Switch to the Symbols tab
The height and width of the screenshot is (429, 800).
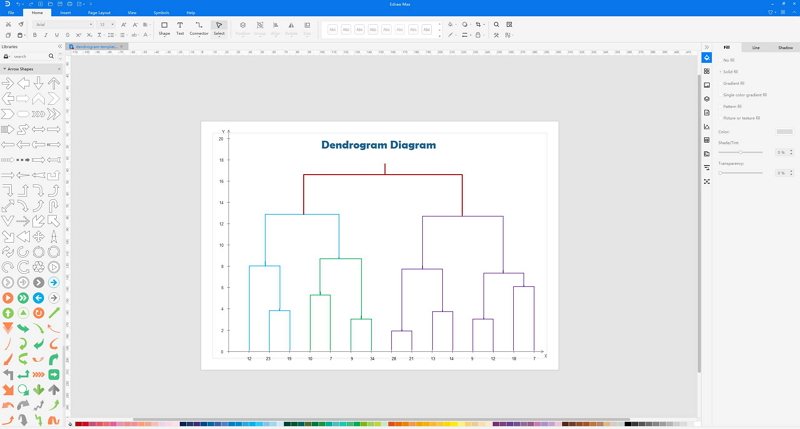pos(161,12)
